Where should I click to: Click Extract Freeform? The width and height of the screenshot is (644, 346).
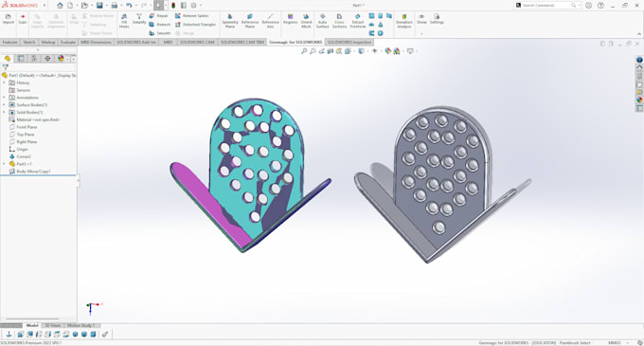tap(358, 21)
